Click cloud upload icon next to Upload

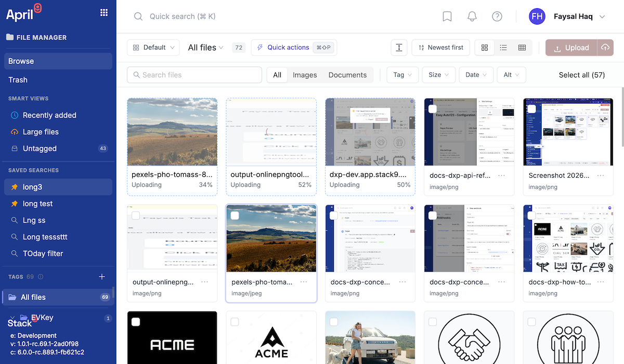pos(605,47)
